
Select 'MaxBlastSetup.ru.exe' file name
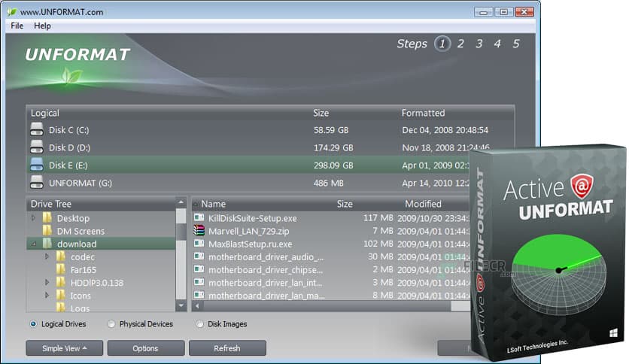(x=250, y=244)
